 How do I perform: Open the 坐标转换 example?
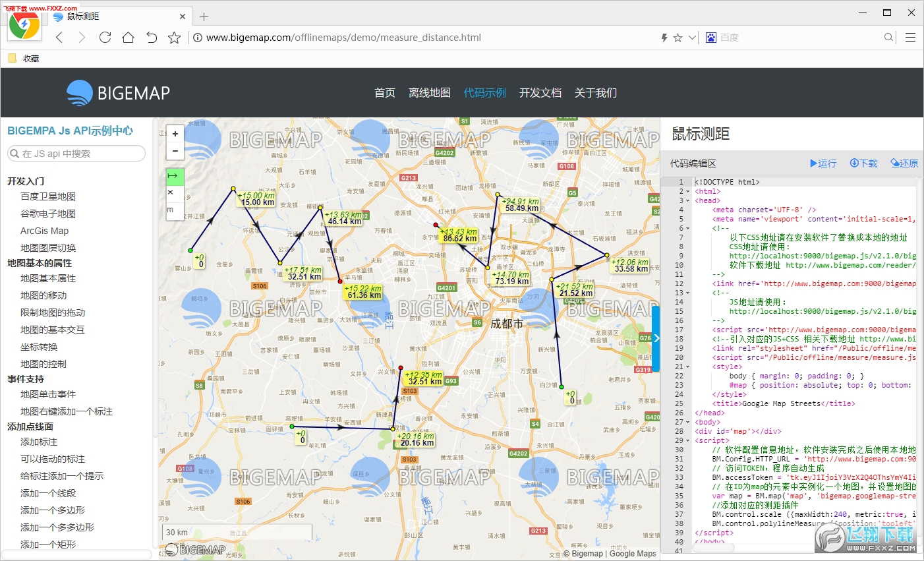coord(39,347)
